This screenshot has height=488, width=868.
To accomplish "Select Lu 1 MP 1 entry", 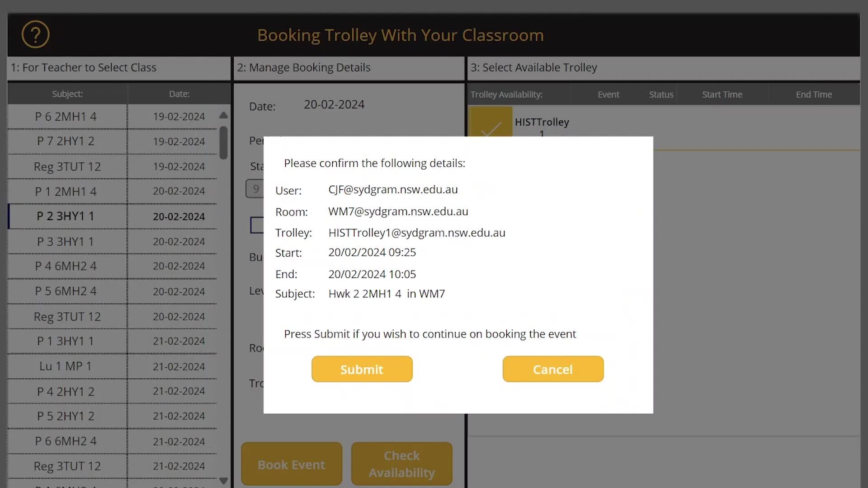I will pos(66,366).
